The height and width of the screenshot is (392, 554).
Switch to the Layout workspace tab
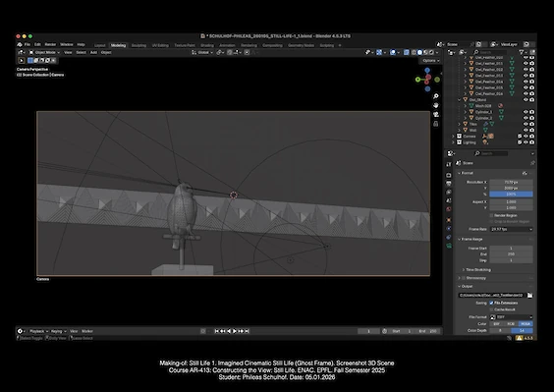pyautogui.click(x=99, y=45)
